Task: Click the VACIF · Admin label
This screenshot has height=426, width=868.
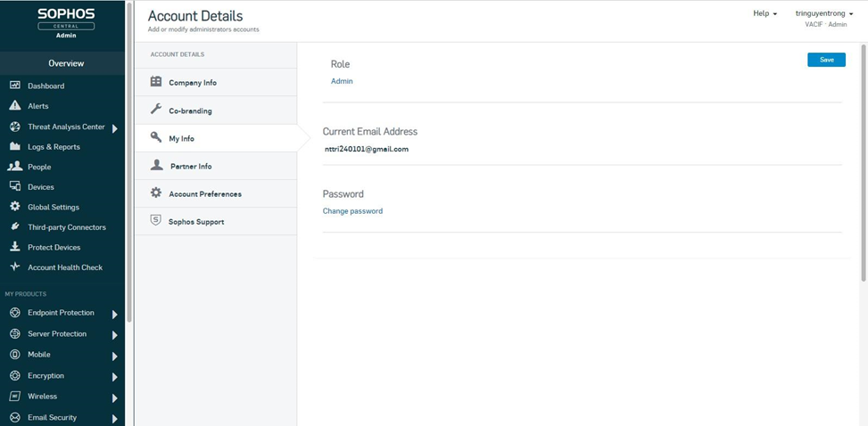Action: coord(825,24)
